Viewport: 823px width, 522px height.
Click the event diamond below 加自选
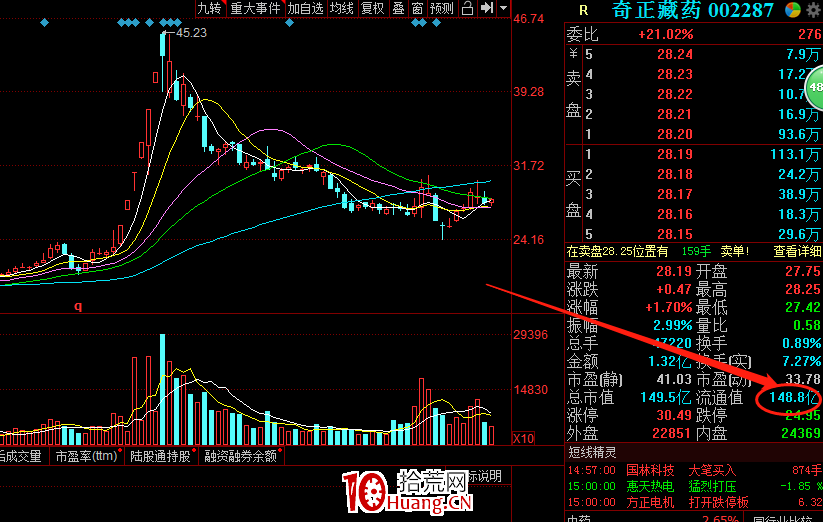(289, 23)
